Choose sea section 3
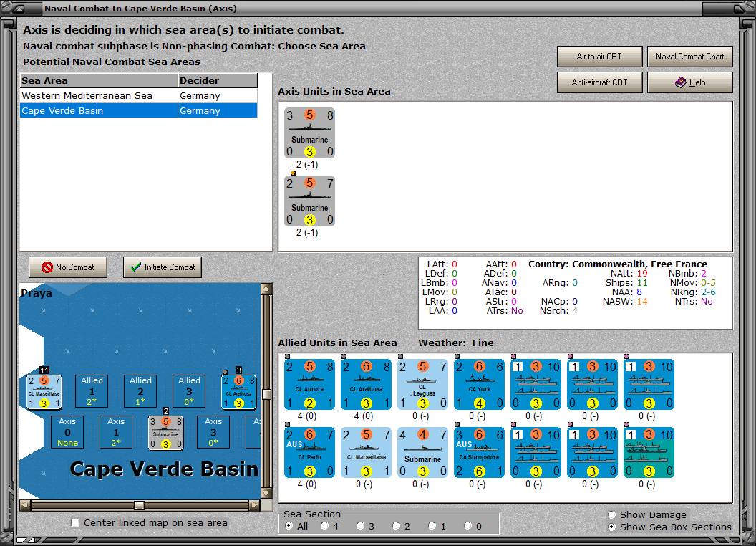 coord(360,526)
